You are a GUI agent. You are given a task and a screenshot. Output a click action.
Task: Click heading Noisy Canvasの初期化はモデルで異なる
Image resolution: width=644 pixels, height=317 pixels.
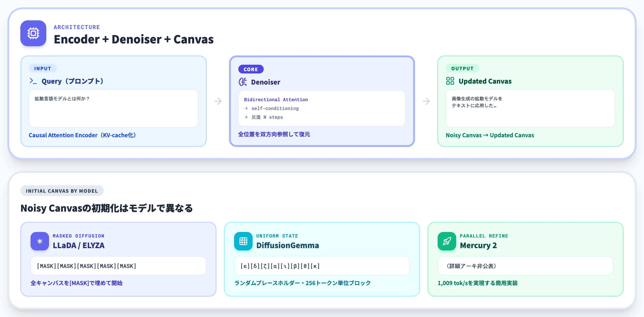pyautogui.click(x=107, y=208)
